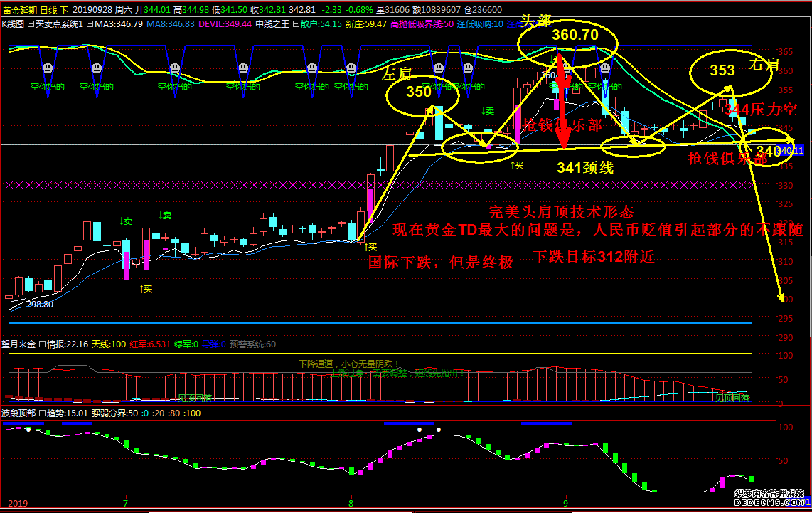Click the volume value 量31606
Viewport: 812px width, 513px height.
(392, 10)
